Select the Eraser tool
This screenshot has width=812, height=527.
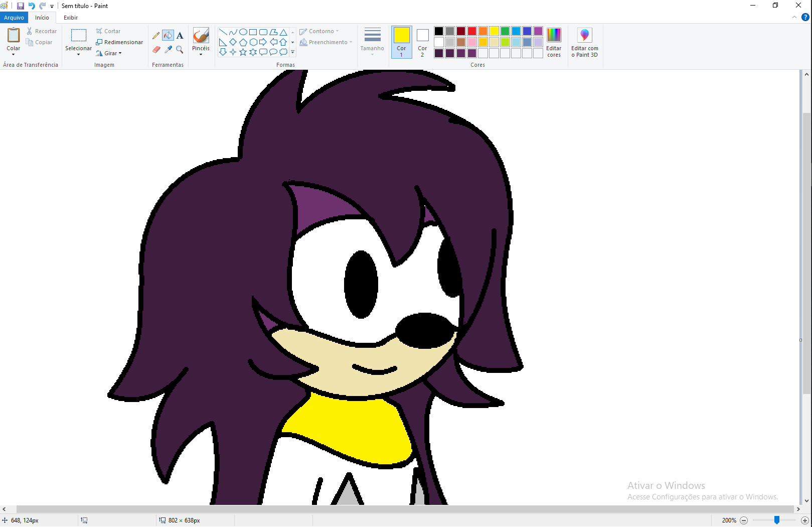tap(156, 50)
